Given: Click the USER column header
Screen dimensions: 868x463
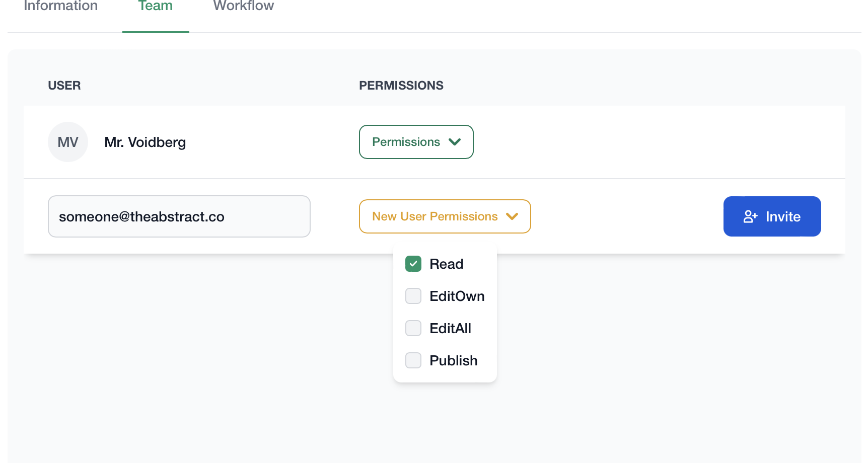Looking at the screenshot, I should [64, 86].
